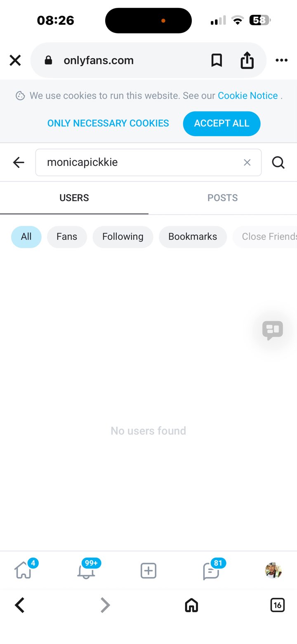
Task: Clear the monicapickkie search text
Action: coord(247,163)
